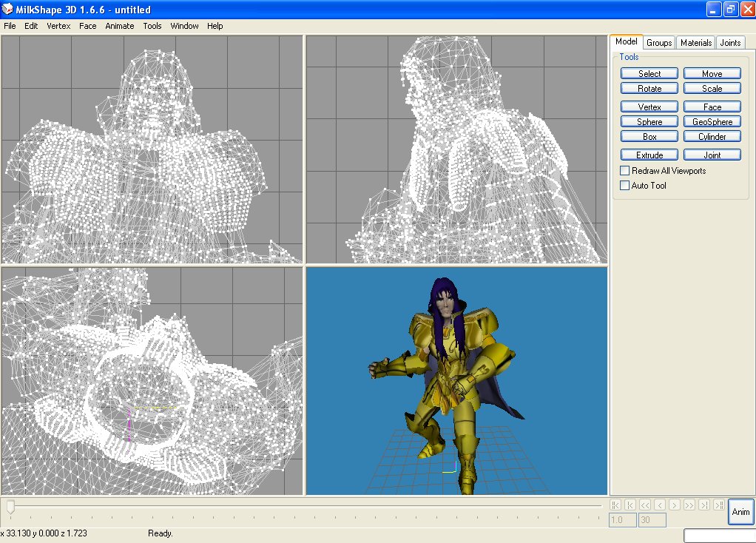Restore down the MilkShape window
This screenshot has height=543, width=756.
[x=731, y=9]
